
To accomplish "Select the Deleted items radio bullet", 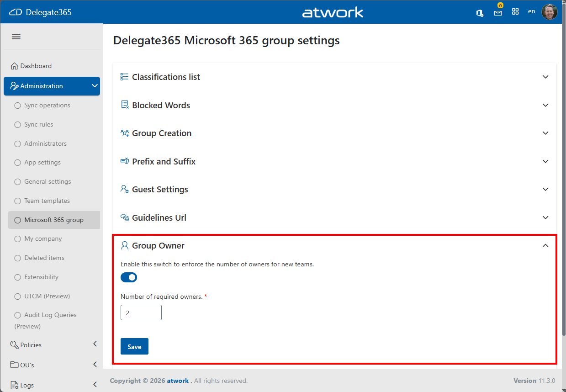I will [x=18, y=258].
